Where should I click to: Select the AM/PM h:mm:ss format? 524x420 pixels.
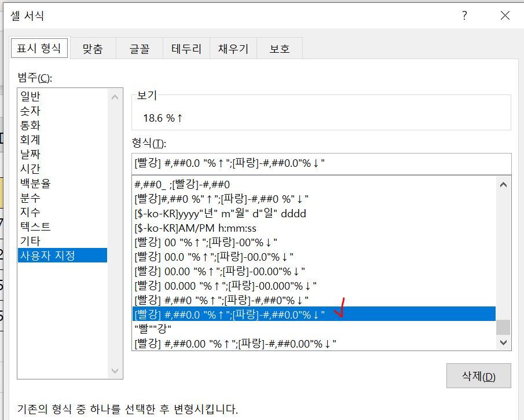[x=314, y=228]
